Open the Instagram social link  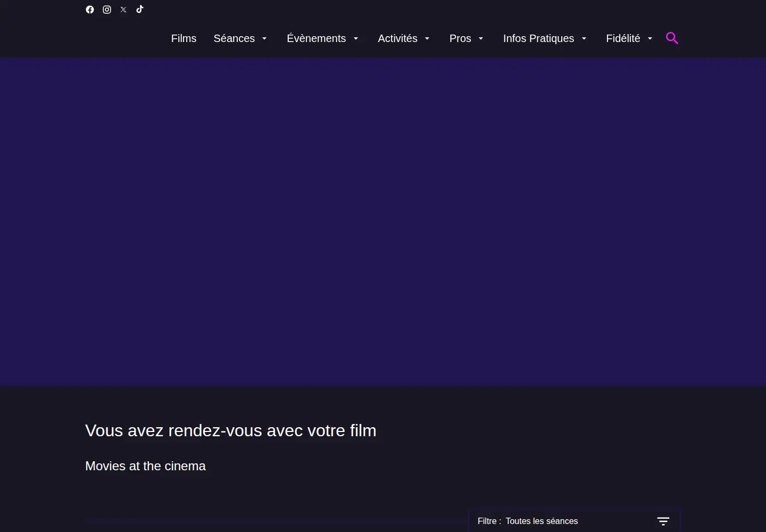coord(107,10)
